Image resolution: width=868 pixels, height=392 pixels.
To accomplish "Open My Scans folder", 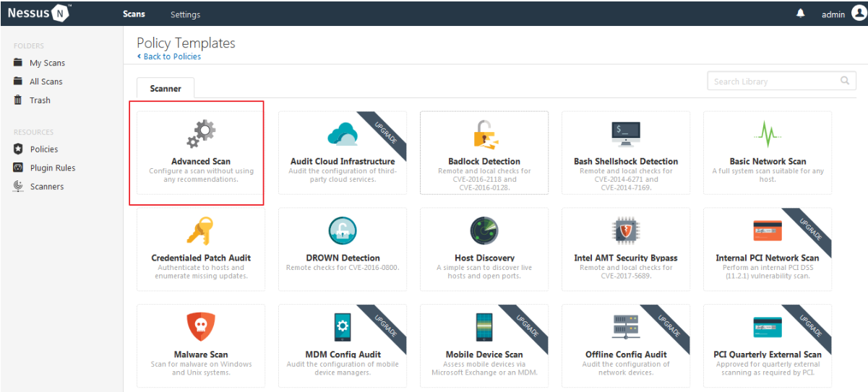I will tap(47, 63).
